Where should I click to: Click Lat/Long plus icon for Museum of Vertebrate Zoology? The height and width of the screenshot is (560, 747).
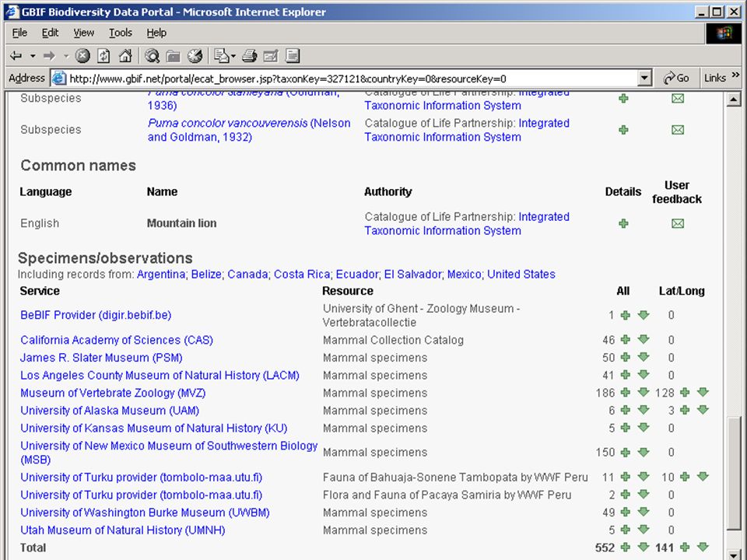pos(685,392)
